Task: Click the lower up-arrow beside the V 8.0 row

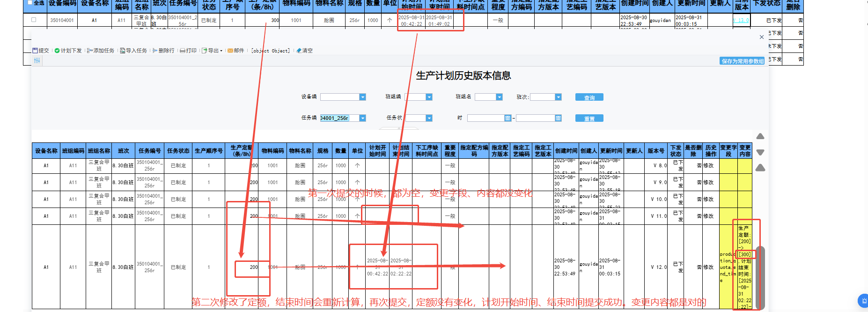Action: click(760, 168)
